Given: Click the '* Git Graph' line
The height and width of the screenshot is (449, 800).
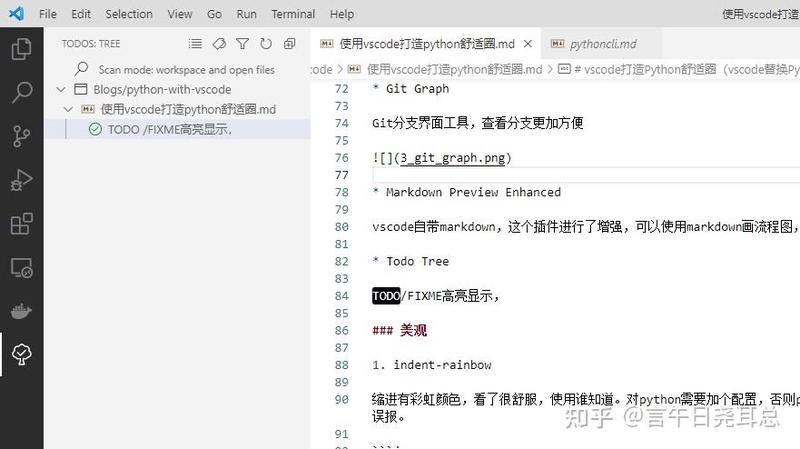Looking at the screenshot, I should 411,89.
